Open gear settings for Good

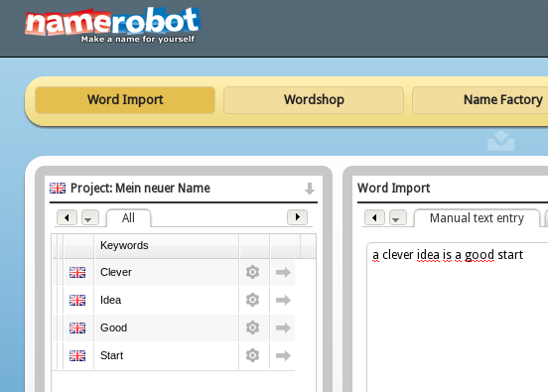pos(253,327)
